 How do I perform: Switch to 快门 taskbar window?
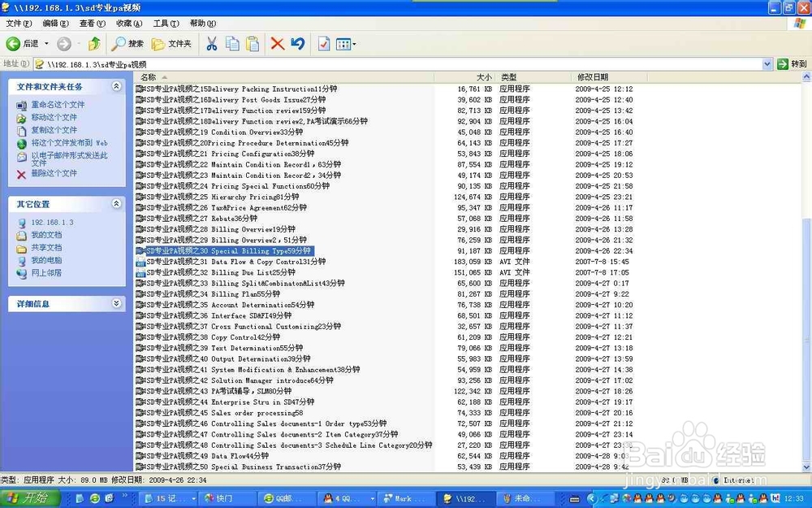click(x=227, y=499)
